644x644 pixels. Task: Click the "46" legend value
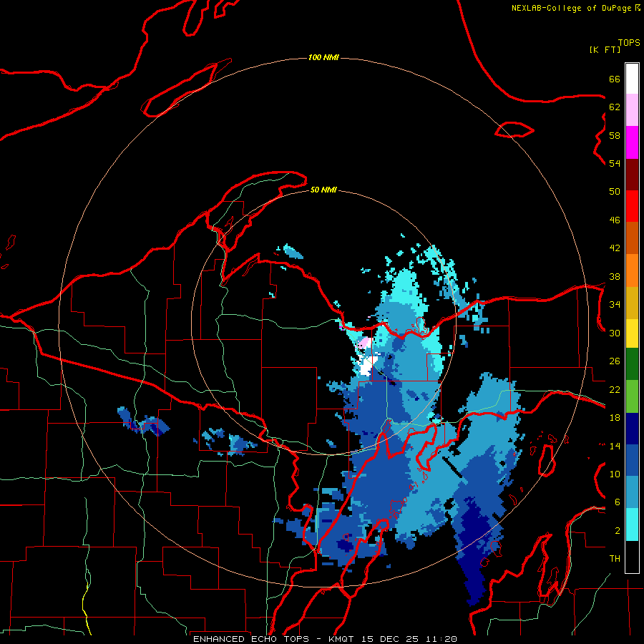tap(615, 220)
